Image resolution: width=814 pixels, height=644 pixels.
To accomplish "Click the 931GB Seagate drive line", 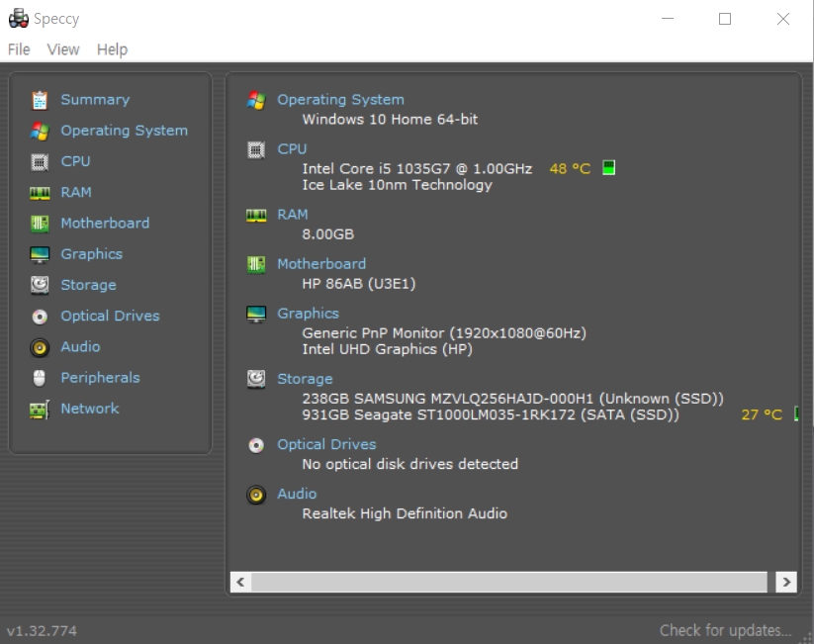I will 491,414.
